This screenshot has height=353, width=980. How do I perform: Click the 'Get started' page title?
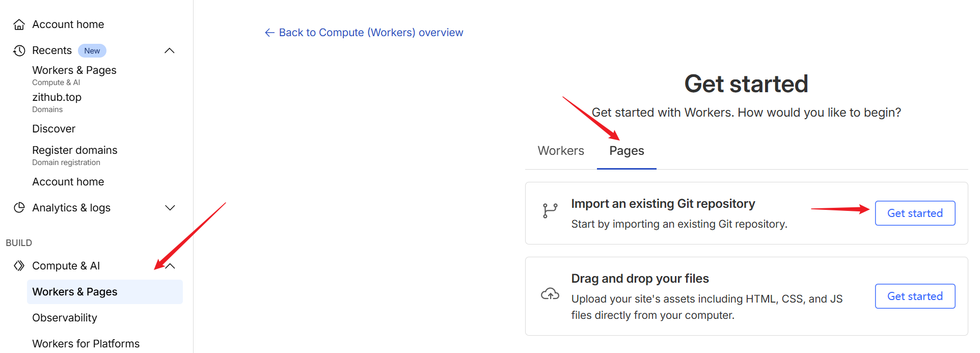(x=746, y=84)
